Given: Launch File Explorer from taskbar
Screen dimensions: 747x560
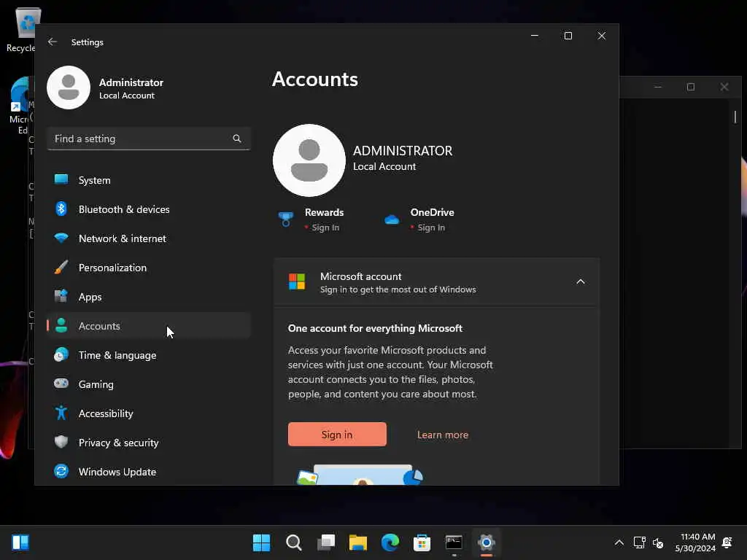Looking at the screenshot, I should click(x=357, y=542).
